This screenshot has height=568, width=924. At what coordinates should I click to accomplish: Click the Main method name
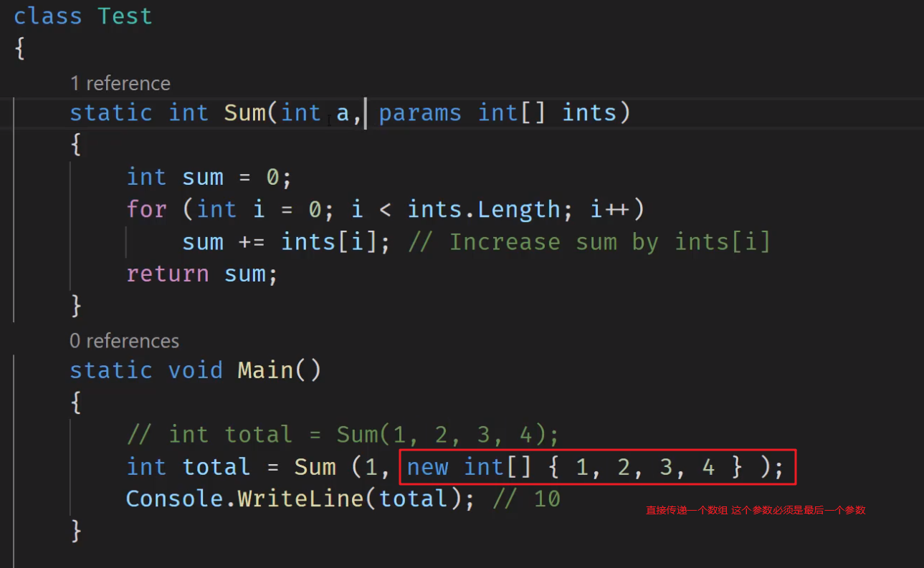coord(266,370)
